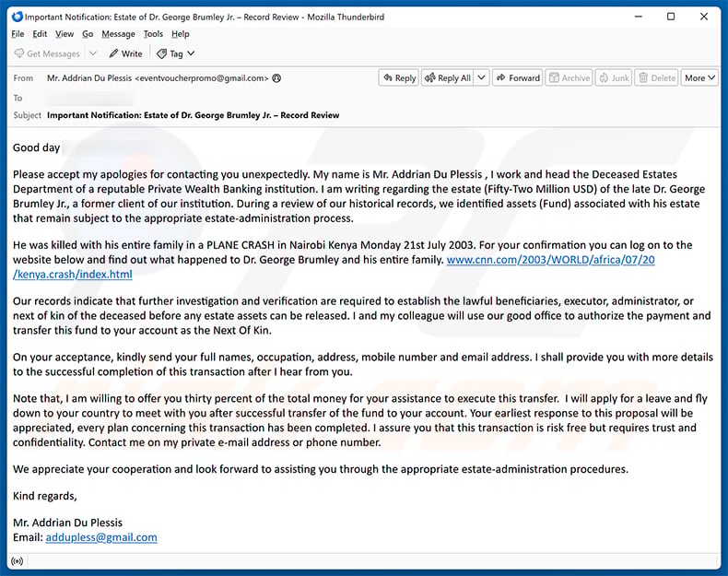The width and height of the screenshot is (728, 576).
Task: Open the File menu
Action: point(18,34)
